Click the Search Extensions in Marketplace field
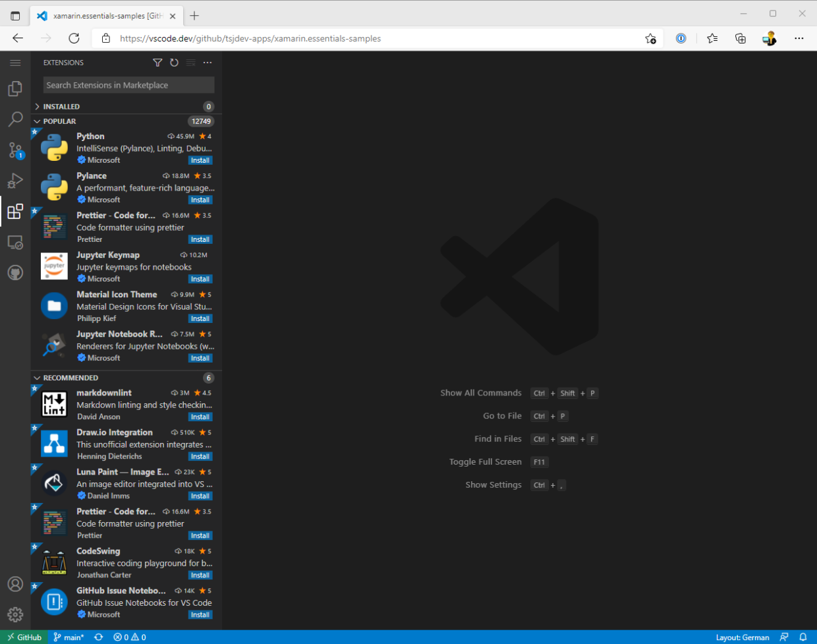Viewport: 817px width, 644px height. pos(128,84)
